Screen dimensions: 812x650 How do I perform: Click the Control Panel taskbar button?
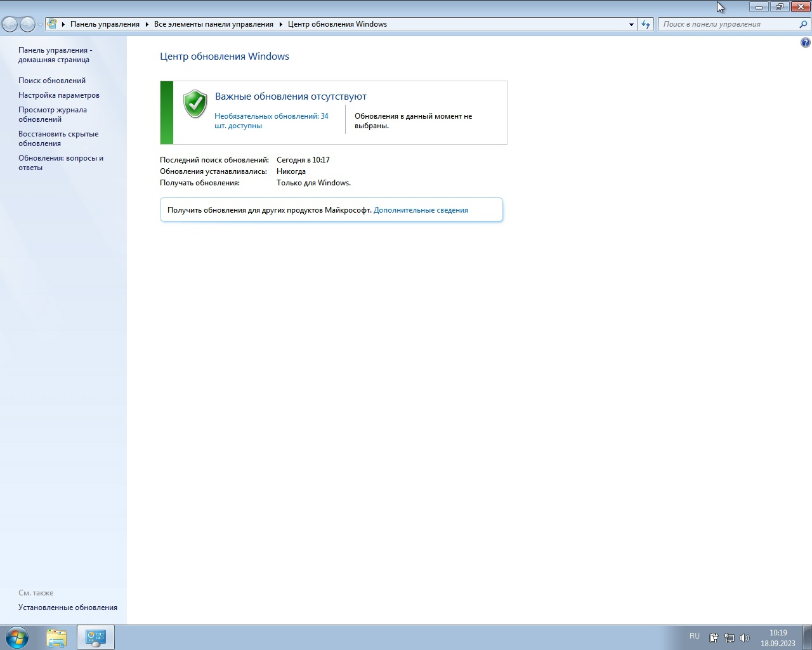(x=96, y=637)
